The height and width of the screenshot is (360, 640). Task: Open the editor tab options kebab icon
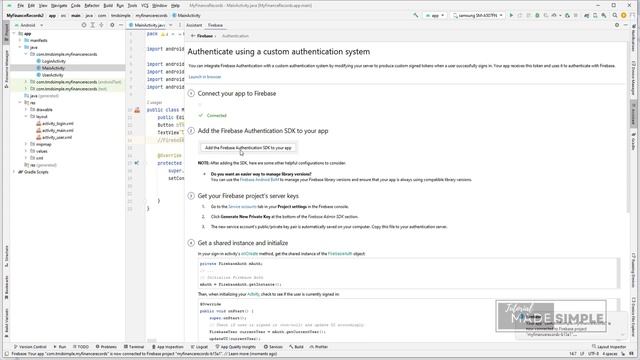[180, 25]
